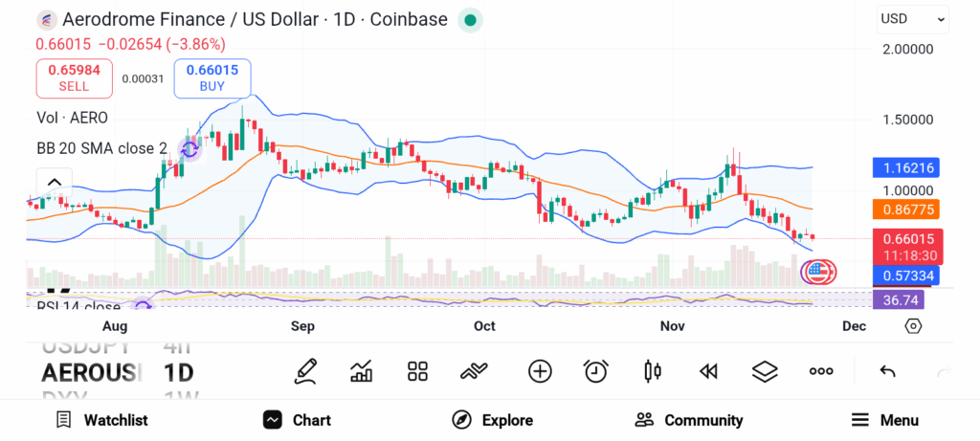Collapse the indicator legend chevron
The width and height of the screenshot is (980, 441).
(x=54, y=183)
